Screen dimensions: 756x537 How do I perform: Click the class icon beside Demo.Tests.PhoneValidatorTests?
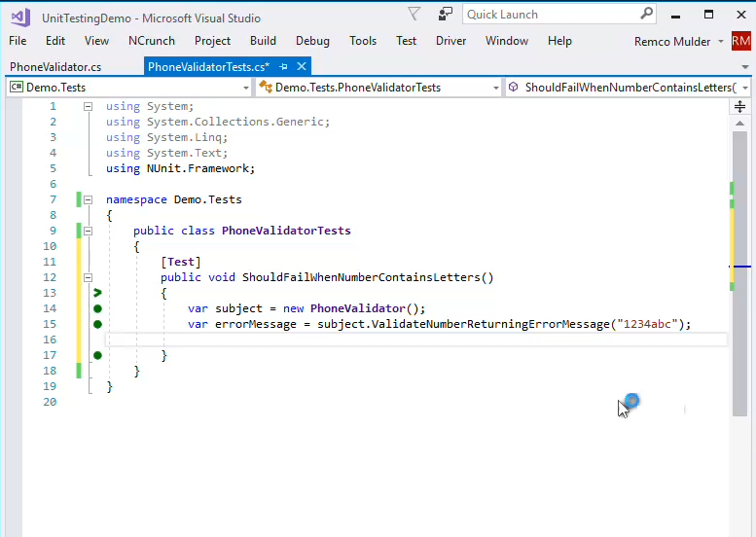pyautogui.click(x=266, y=87)
